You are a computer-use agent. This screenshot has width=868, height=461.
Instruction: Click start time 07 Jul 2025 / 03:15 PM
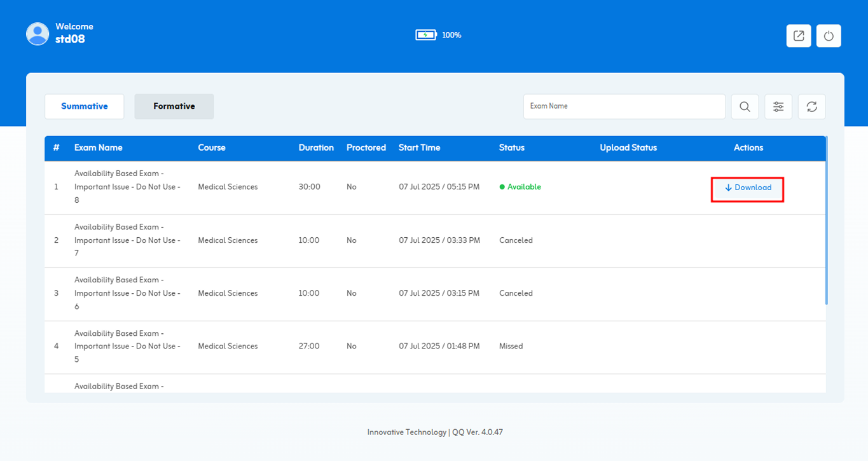(x=439, y=293)
